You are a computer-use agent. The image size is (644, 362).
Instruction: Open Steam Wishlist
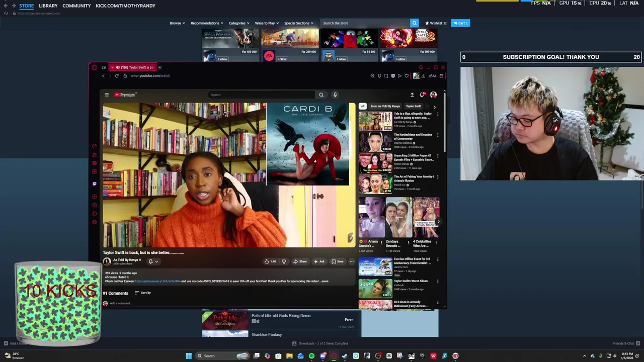(x=436, y=23)
